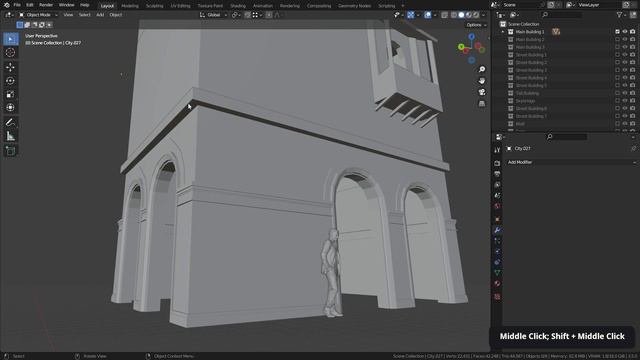The height and width of the screenshot is (360, 640).
Task: Toggle Main Building 3 exclude checkbox
Action: coord(617,47)
